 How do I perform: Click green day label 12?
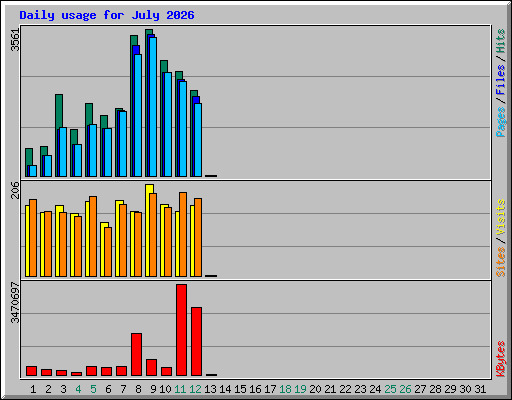tap(195, 389)
